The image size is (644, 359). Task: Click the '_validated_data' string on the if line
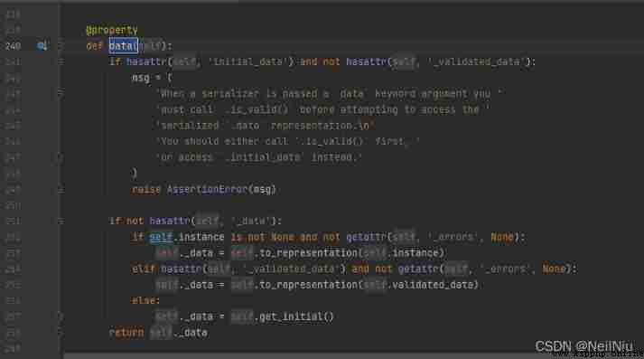476,61
